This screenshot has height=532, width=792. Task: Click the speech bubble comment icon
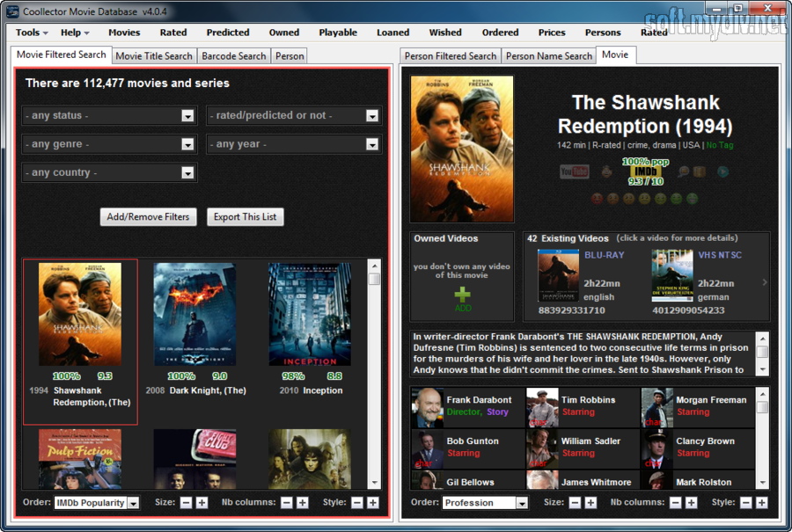click(684, 171)
